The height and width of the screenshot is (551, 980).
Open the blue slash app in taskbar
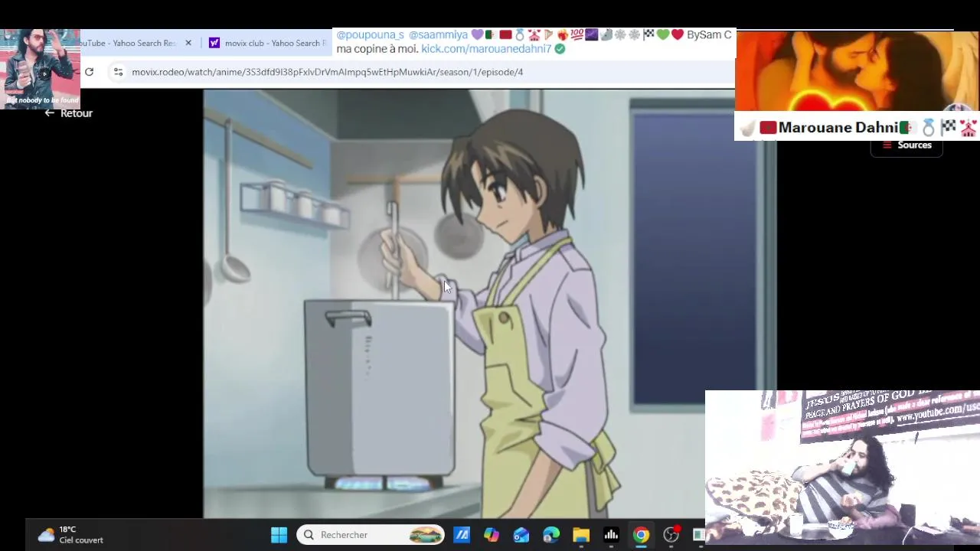point(462,535)
